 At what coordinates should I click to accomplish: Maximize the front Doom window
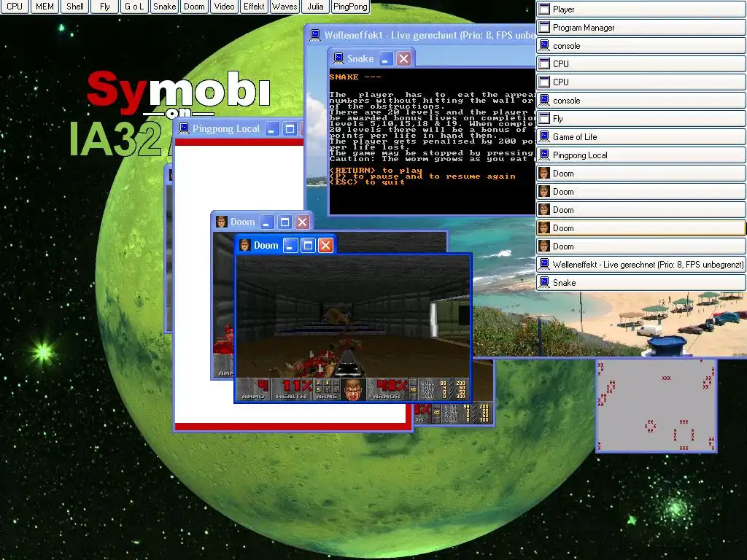pyautogui.click(x=309, y=245)
